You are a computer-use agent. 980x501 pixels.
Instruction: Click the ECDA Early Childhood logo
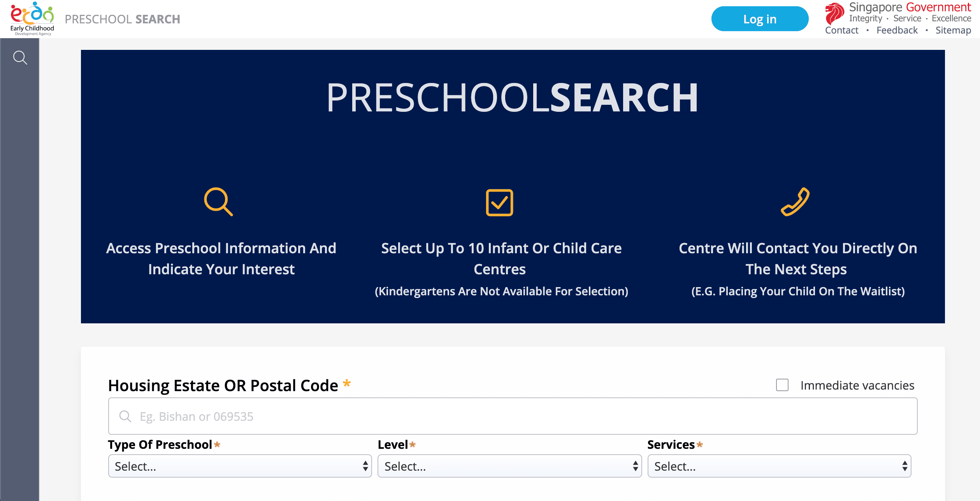pos(32,19)
